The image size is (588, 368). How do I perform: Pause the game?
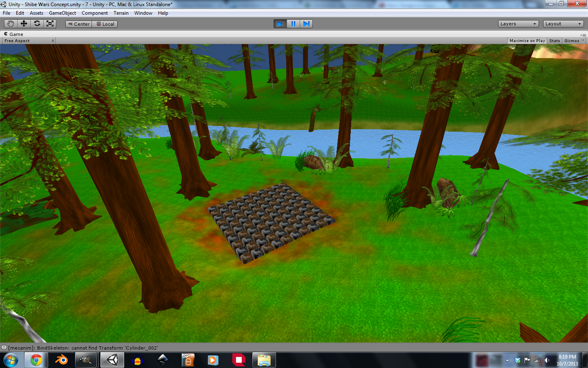tap(293, 24)
